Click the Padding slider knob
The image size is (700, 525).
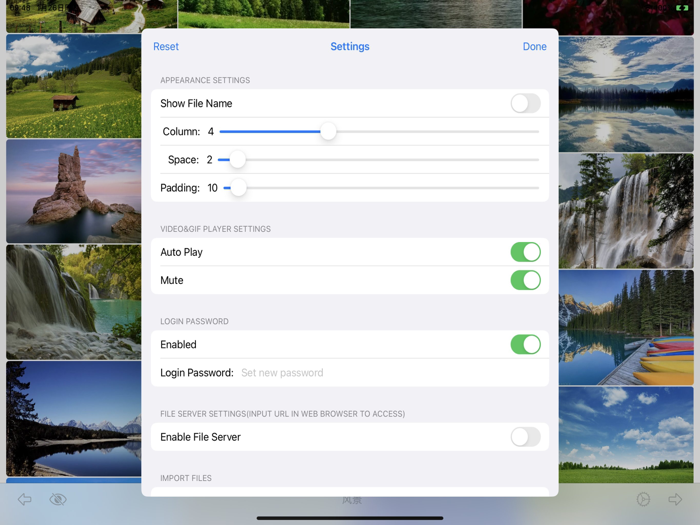tap(238, 188)
